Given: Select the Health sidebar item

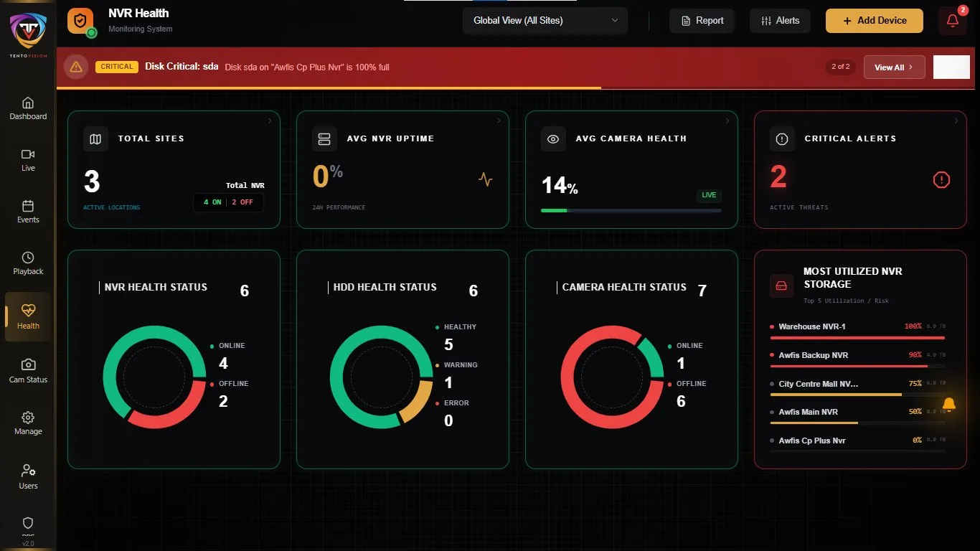Looking at the screenshot, I should 28,316.
